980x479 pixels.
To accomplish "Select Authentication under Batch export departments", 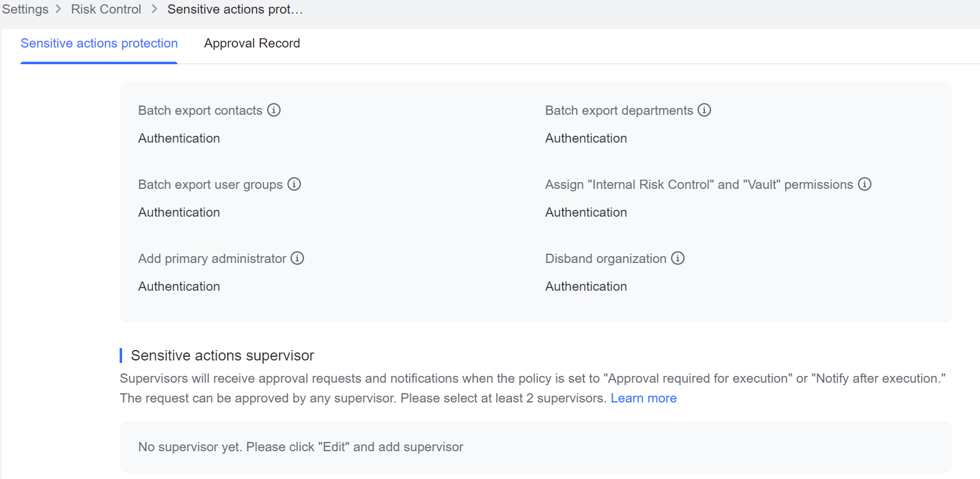I will coord(585,138).
